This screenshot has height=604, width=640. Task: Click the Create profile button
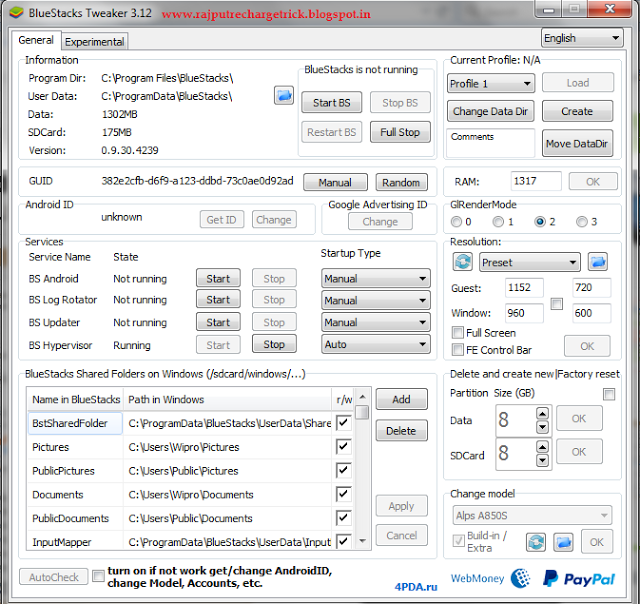577,111
